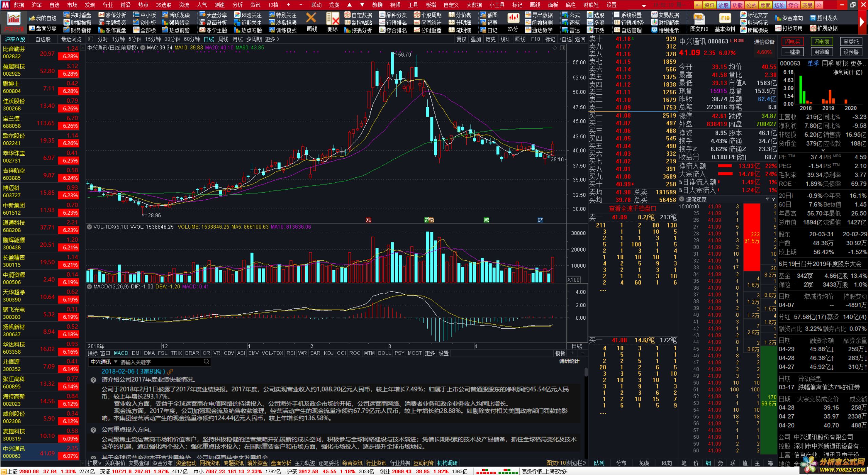Open the filter funnel in 逐笔还原 header
Image resolution: width=868 pixels, height=475 pixels.
pyautogui.click(x=767, y=199)
